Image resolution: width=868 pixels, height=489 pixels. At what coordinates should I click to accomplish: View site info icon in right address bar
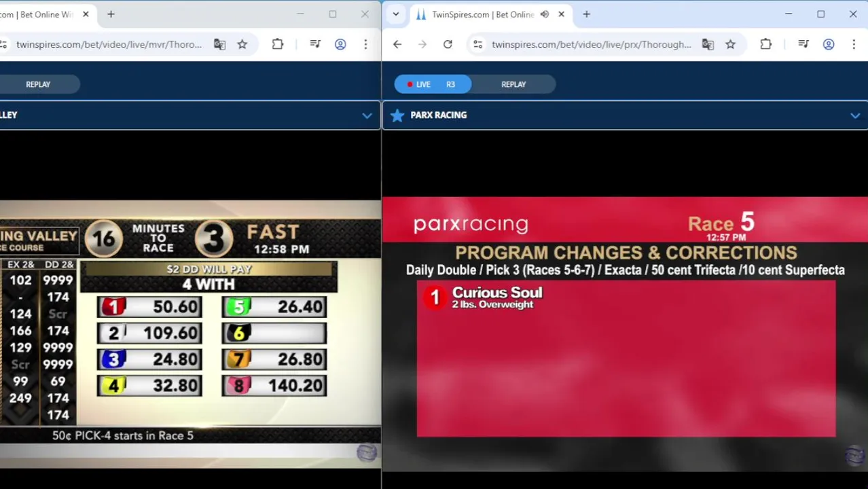[x=478, y=44]
